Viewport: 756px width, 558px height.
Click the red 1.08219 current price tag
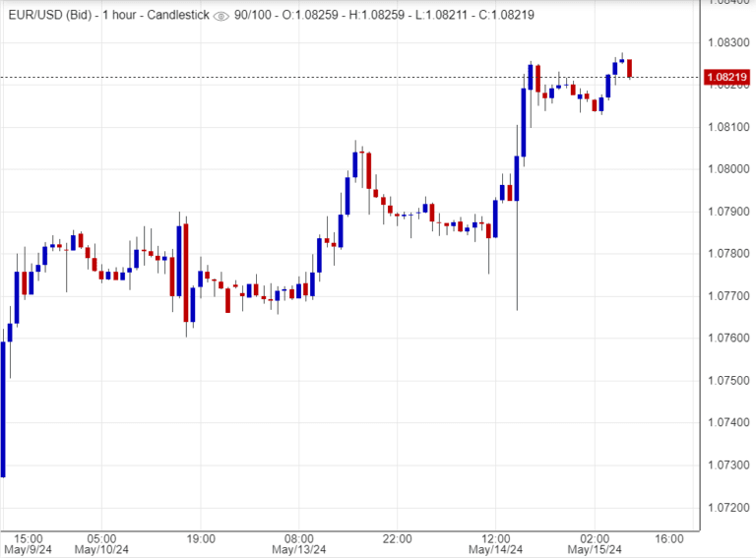click(x=726, y=77)
